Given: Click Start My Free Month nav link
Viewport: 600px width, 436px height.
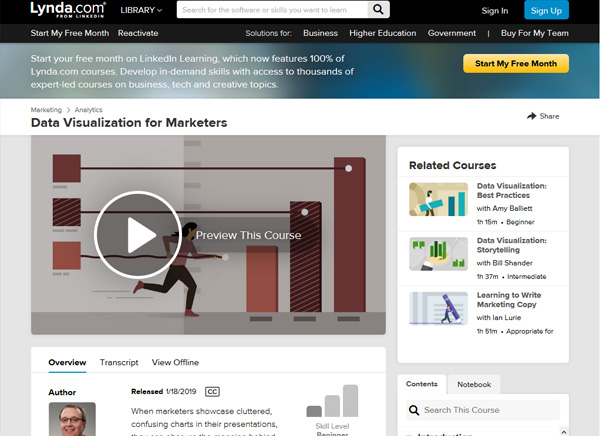Looking at the screenshot, I should coord(70,33).
